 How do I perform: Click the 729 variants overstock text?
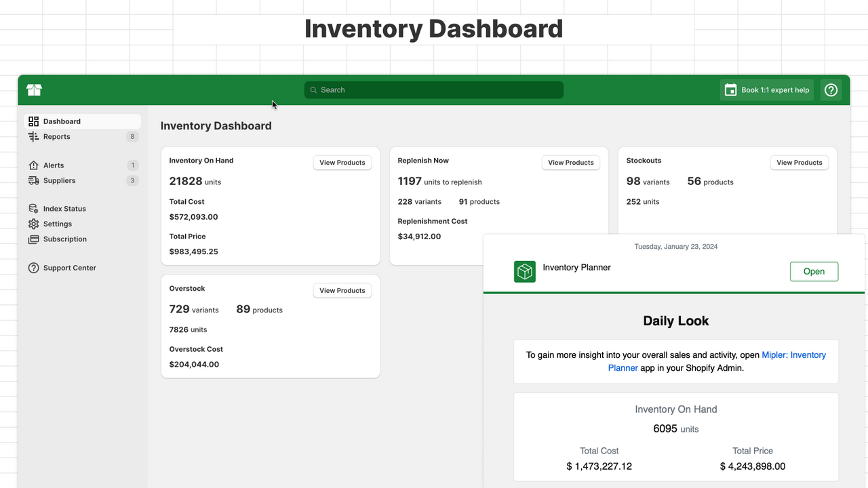(x=194, y=310)
